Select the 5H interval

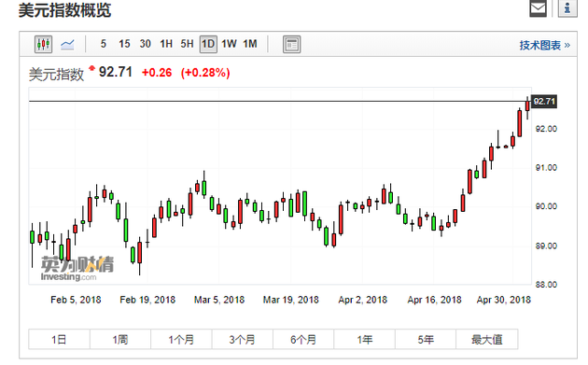click(187, 44)
